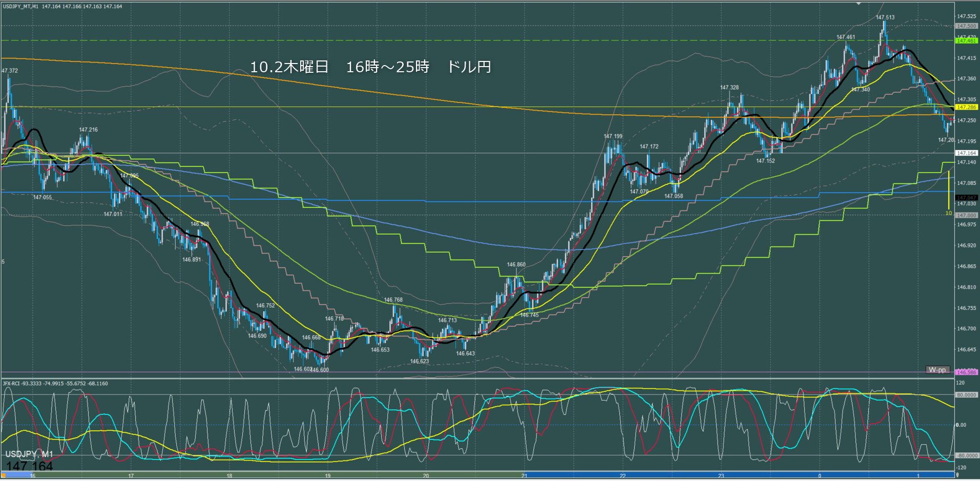Click the 146.600 low price label

pos(320,370)
